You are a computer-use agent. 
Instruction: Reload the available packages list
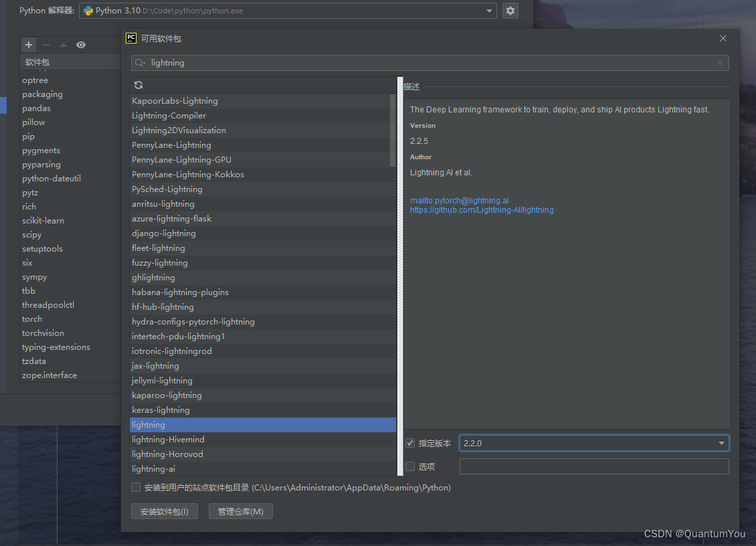pos(138,85)
